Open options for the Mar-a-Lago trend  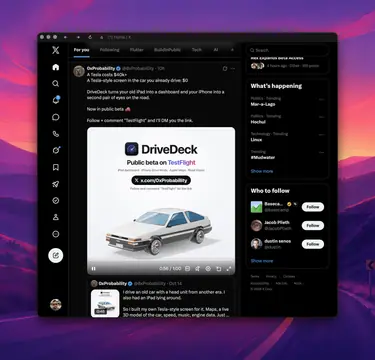click(321, 99)
